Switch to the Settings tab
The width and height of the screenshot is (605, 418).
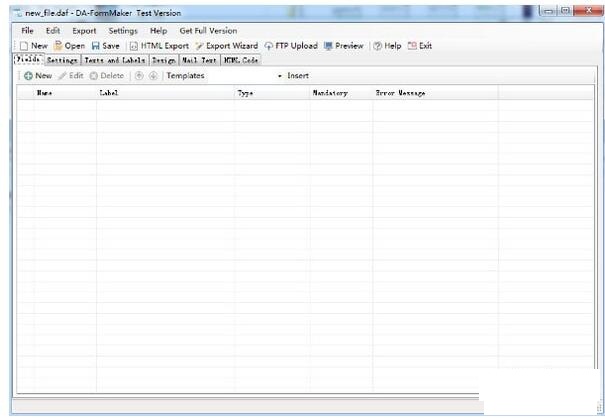(x=63, y=60)
